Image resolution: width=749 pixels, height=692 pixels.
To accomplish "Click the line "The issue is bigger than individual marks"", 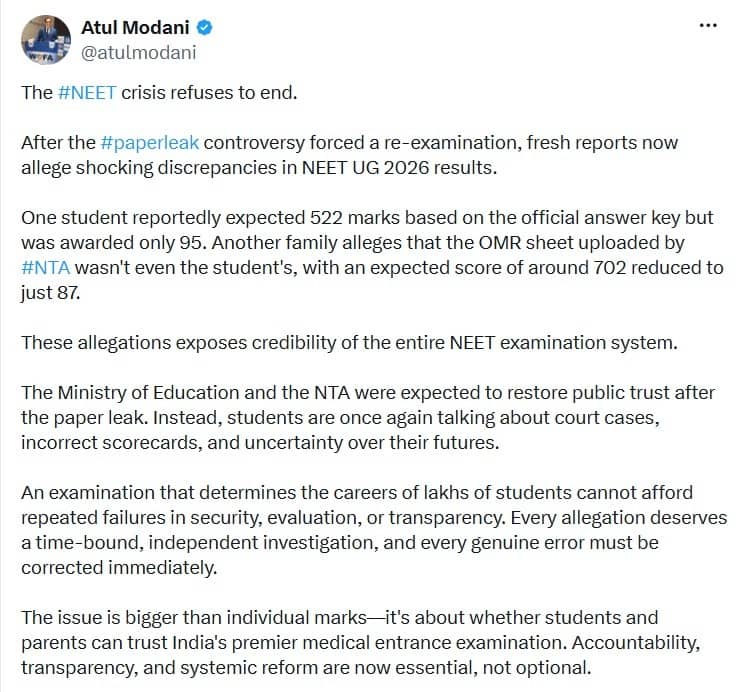I will tap(193, 617).
